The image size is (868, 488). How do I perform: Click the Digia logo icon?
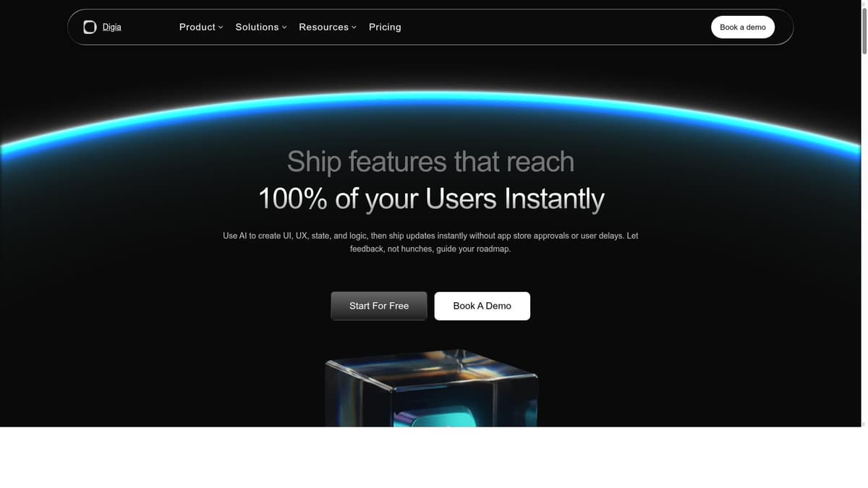tap(90, 27)
